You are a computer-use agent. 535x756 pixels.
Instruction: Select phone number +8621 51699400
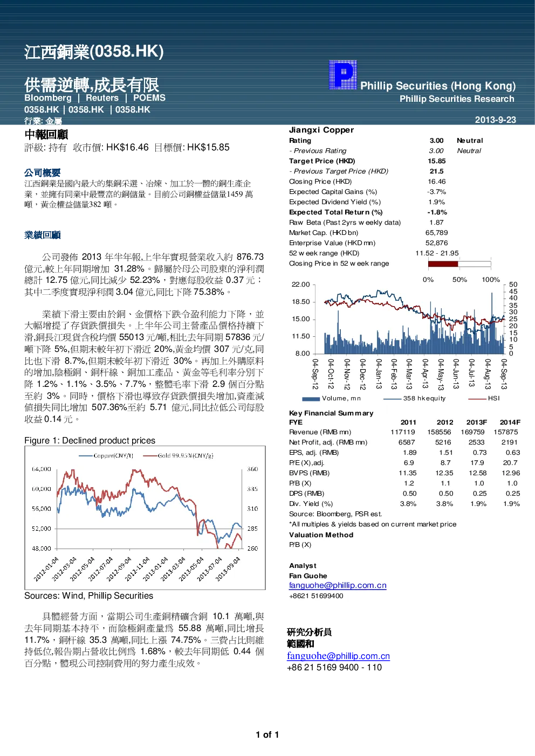click(316, 595)
